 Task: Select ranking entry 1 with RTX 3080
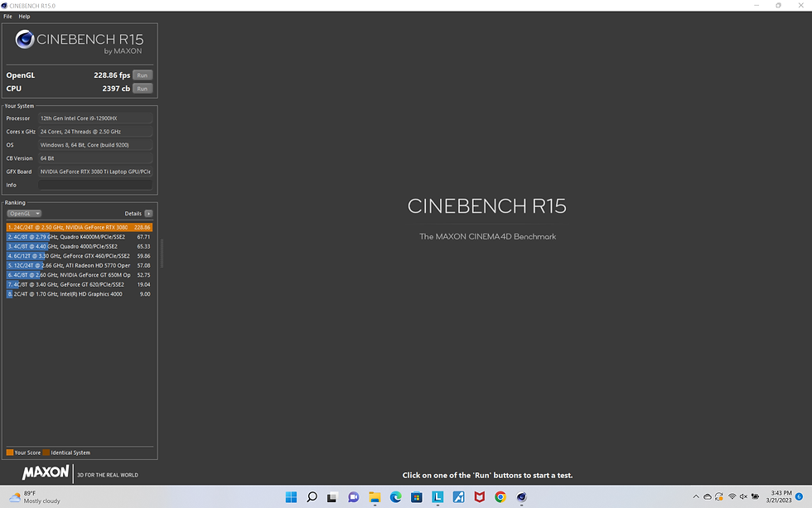pyautogui.click(x=80, y=227)
